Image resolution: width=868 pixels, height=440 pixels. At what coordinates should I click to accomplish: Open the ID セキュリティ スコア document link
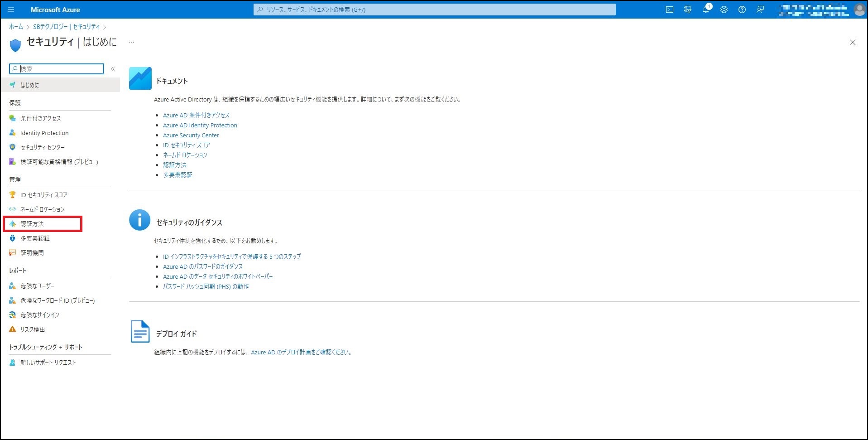tap(187, 145)
